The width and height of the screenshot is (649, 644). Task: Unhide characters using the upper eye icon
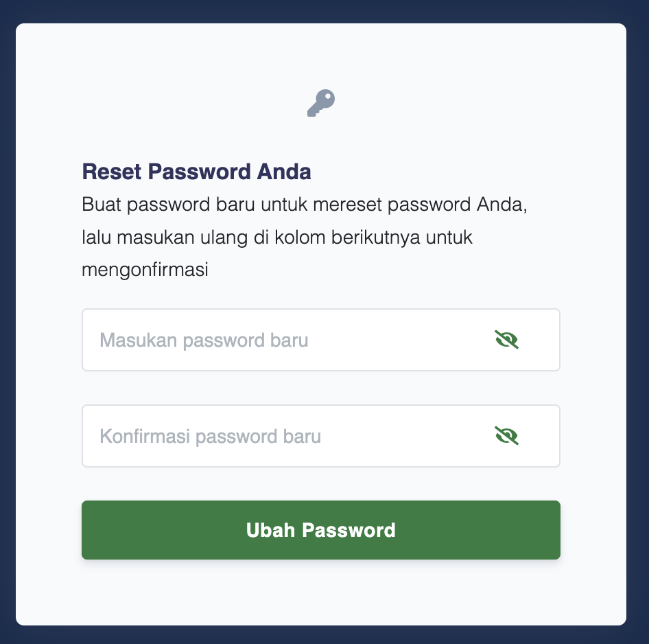click(x=506, y=339)
